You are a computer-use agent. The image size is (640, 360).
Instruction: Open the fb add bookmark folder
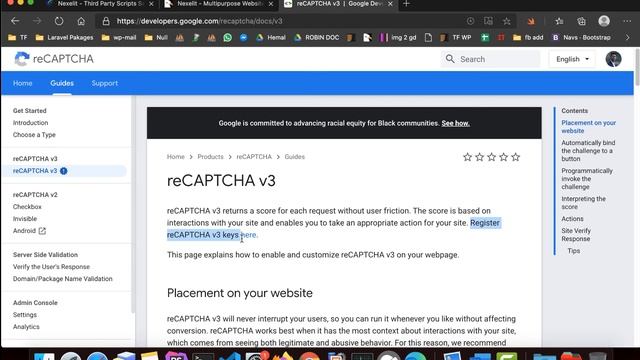click(x=528, y=38)
